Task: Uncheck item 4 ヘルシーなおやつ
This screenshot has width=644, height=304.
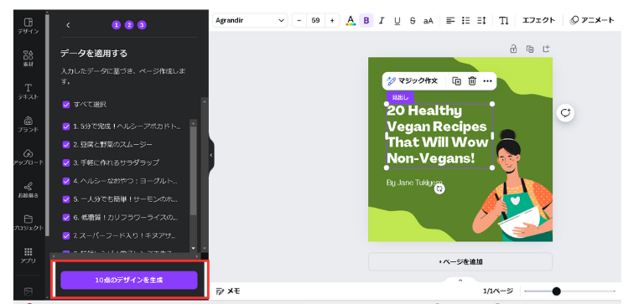Action: click(66, 181)
